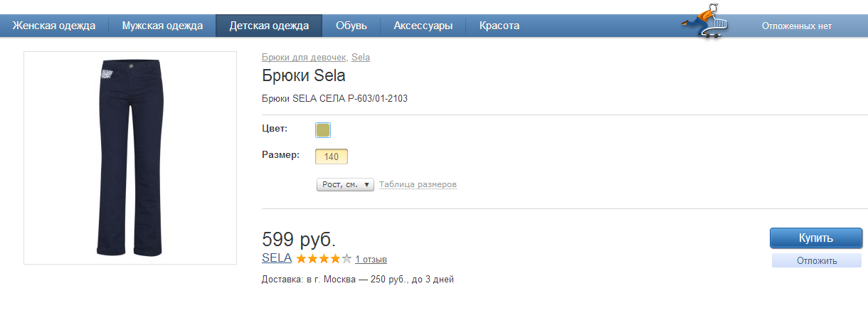Click the Купить button
The width and height of the screenshot is (868, 318).
click(x=816, y=238)
